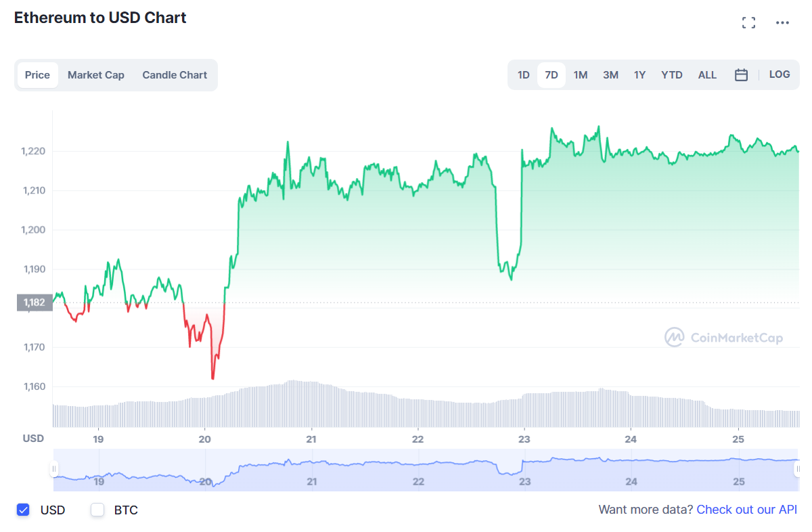This screenshot has width=812, height=532.
Task: Click the fullscreen chart icon
Action: pyautogui.click(x=748, y=23)
